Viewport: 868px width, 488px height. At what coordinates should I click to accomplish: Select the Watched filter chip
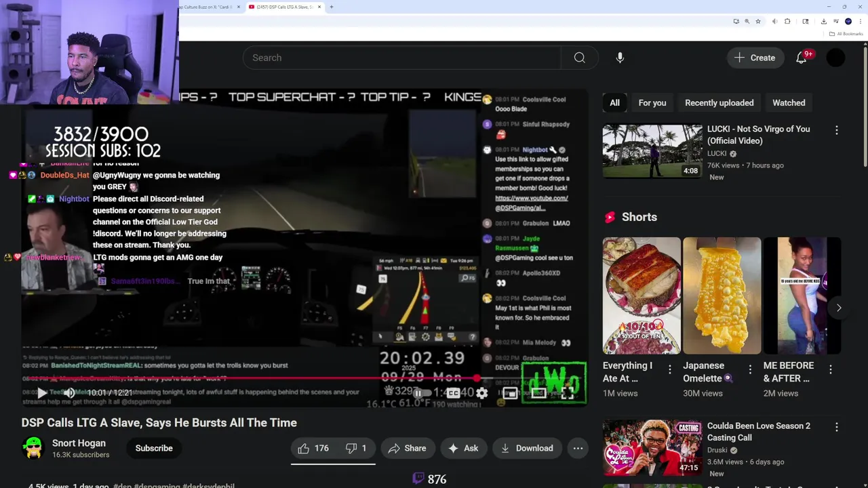(x=789, y=103)
